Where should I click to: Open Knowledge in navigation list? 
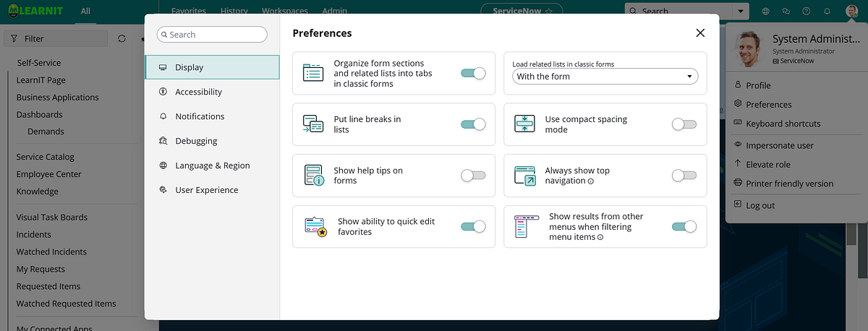tap(38, 192)
